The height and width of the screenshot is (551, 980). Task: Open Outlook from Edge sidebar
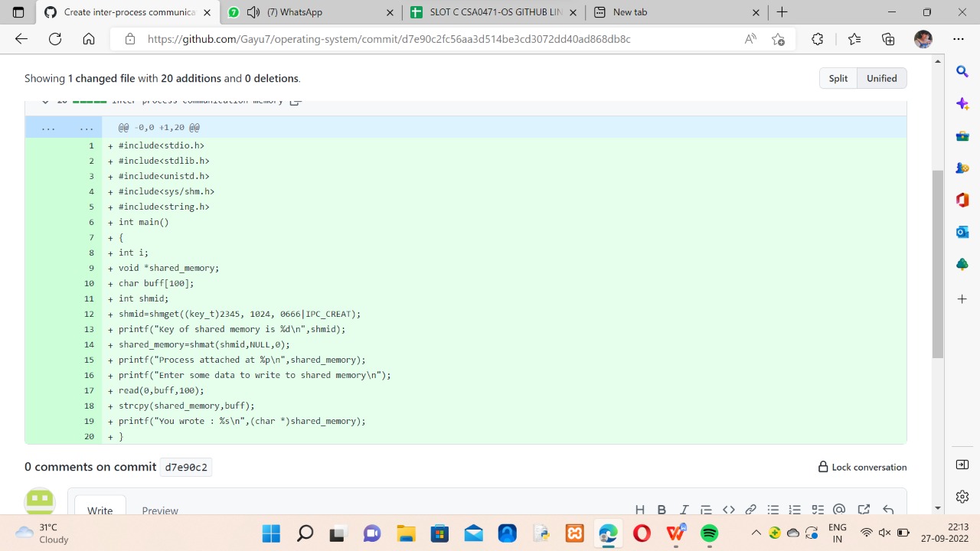pyautogui.click(x=962, y=232)
